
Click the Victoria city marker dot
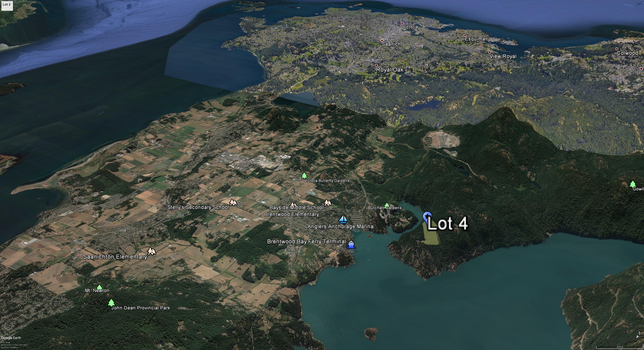[402, 24]
